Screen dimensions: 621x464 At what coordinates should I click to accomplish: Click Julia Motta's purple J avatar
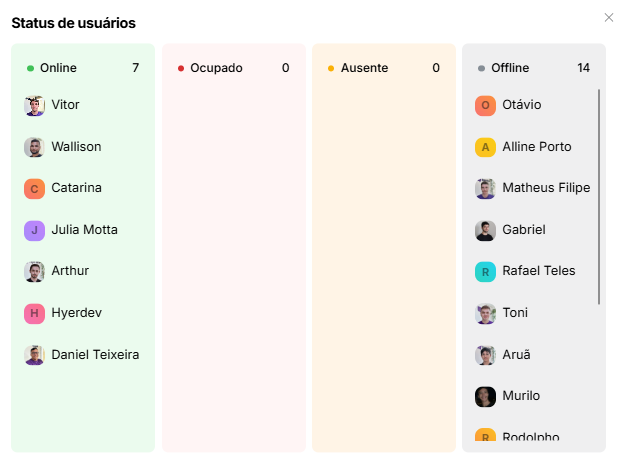(34, 230)
